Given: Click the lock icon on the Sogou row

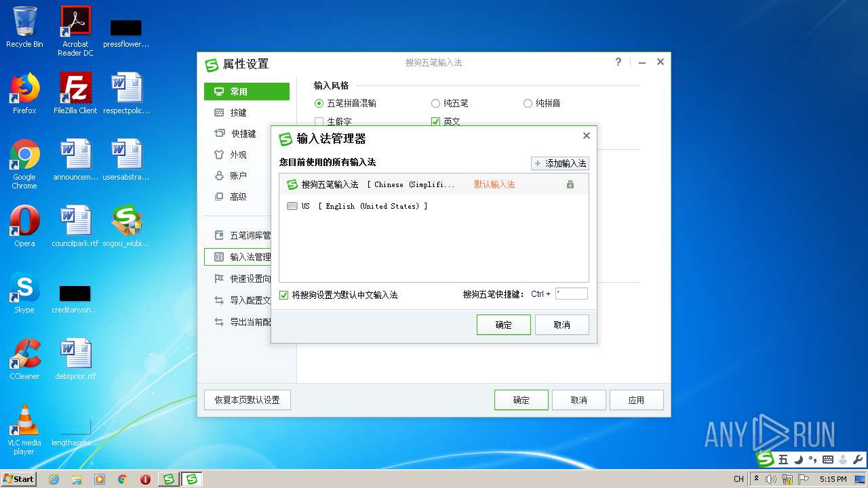Looking at the screenshot, I should pyautogui.click(x=570, y=184).
